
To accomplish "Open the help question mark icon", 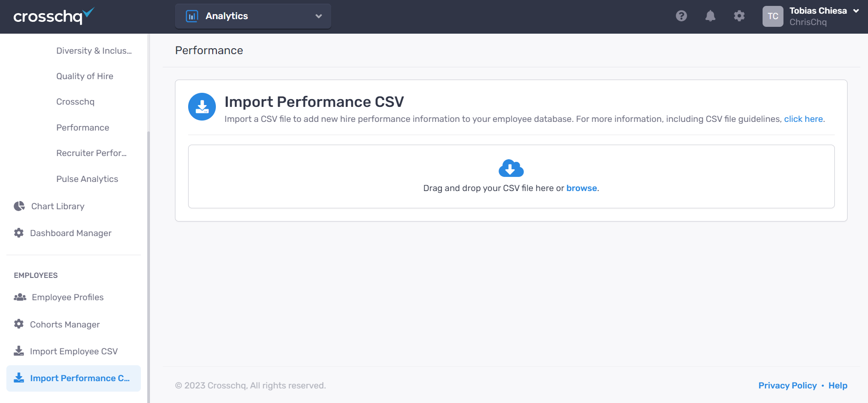I will [x=681, y=16].
